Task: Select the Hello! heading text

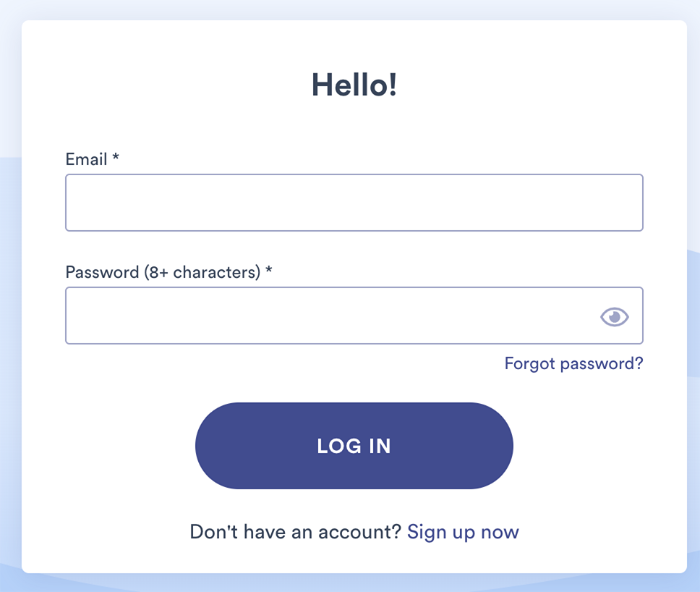Action: pyautogui.click(x=354, y=85)
